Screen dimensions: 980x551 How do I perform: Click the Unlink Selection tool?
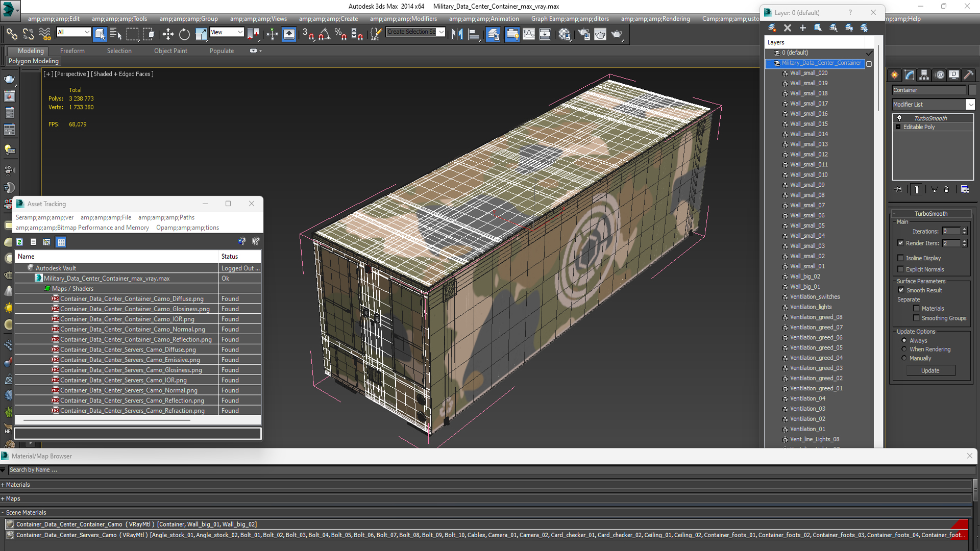pyautogui.click(x=28, y=34)
